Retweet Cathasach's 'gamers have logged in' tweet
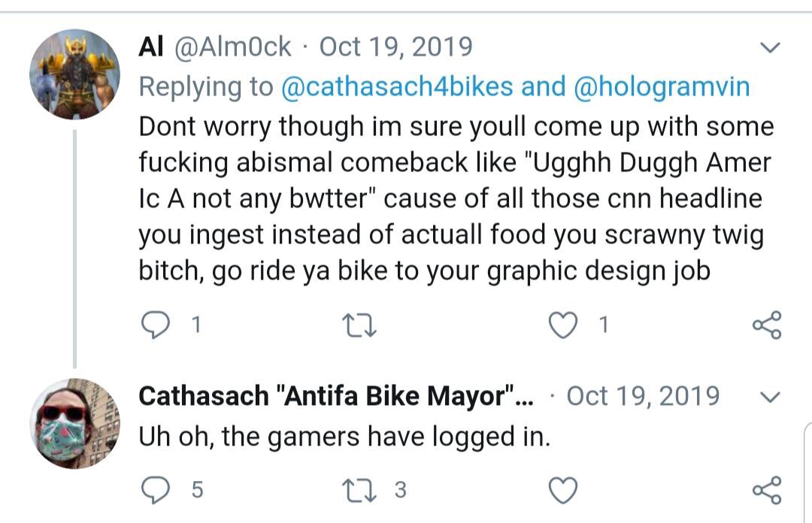 coord(359,491)
